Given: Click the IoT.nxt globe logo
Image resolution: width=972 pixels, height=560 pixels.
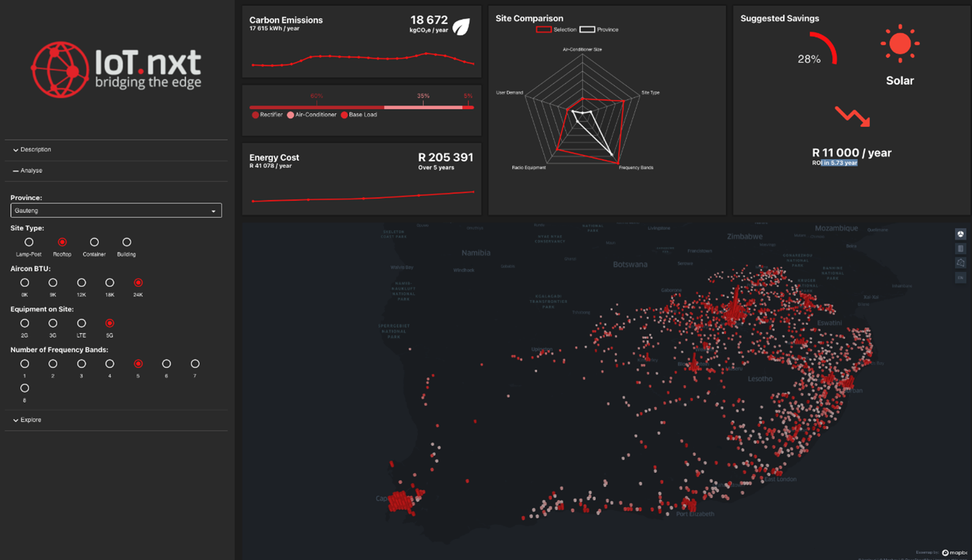Looking at the screenshot, I should pos(60,70).
